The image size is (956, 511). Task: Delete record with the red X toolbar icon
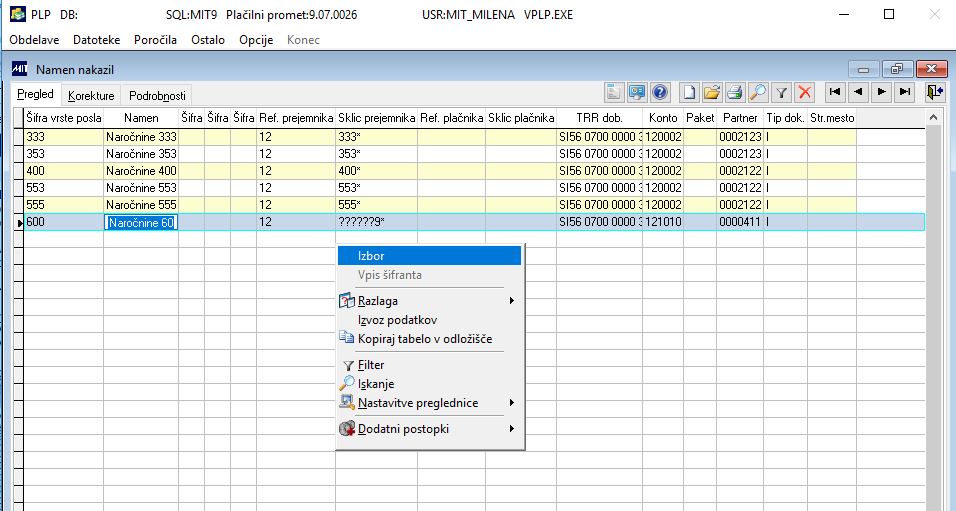tap(805, 92)
